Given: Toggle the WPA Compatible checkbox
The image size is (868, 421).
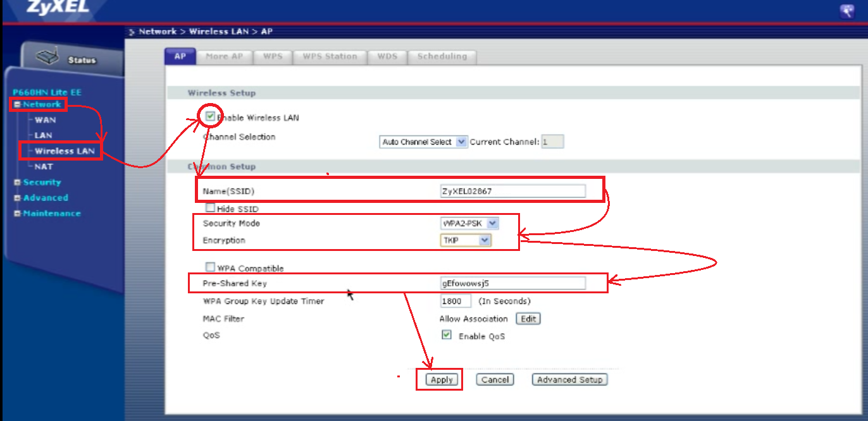Looking at the screenshot, I should point(210,267).
